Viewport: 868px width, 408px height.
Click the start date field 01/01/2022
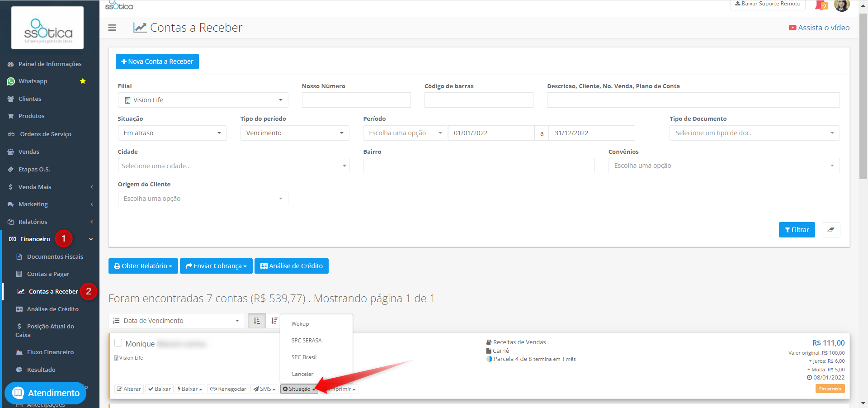click(x=491, y=133)
